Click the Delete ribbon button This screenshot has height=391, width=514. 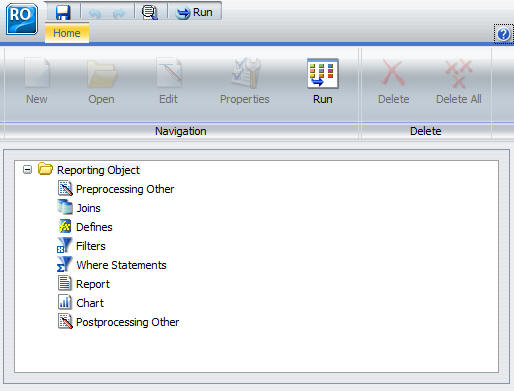[x=393, y=81]
